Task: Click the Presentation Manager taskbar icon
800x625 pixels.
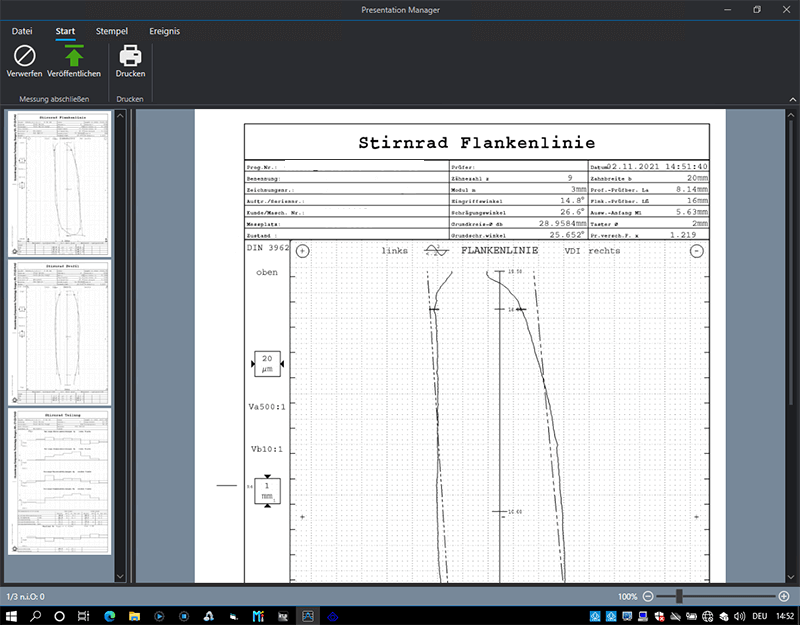Action: click(x=308, y=616)
